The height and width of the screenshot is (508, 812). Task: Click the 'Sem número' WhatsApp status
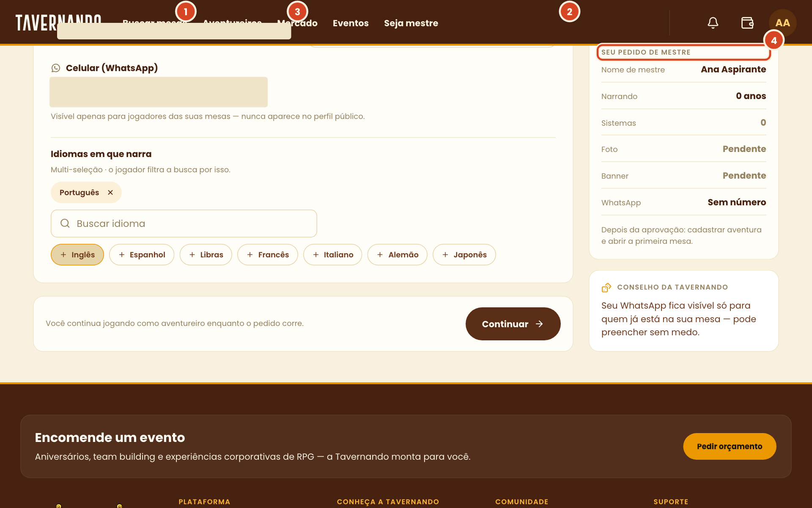tap(737, 202)
